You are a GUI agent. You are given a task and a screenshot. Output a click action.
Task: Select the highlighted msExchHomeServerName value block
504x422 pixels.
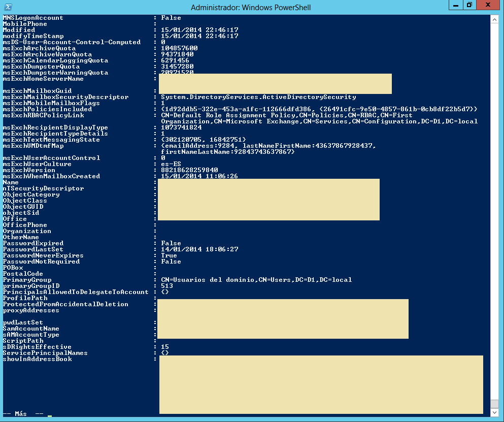pyautogui.click(x=275, y=83)
